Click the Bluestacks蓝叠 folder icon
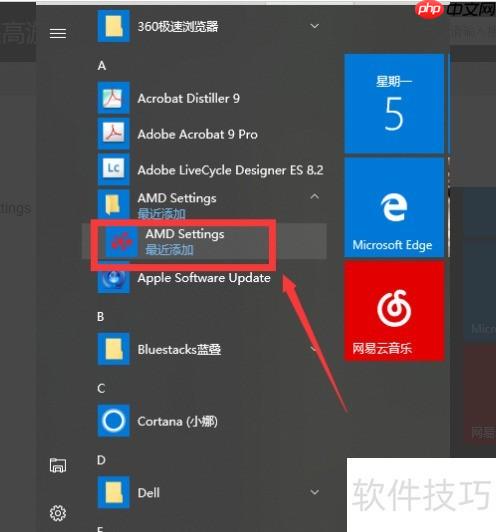The height and width of the screenshot is (532, 496). click(113, 349)
